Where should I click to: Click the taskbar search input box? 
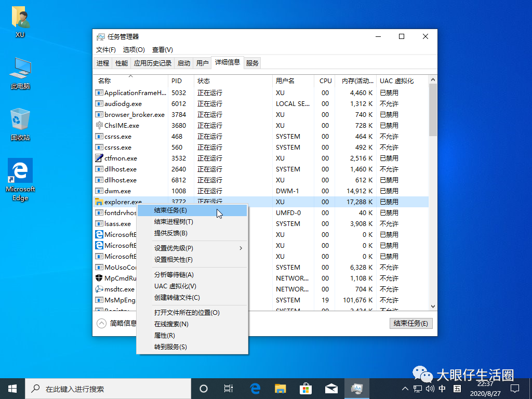pos(104,388)
